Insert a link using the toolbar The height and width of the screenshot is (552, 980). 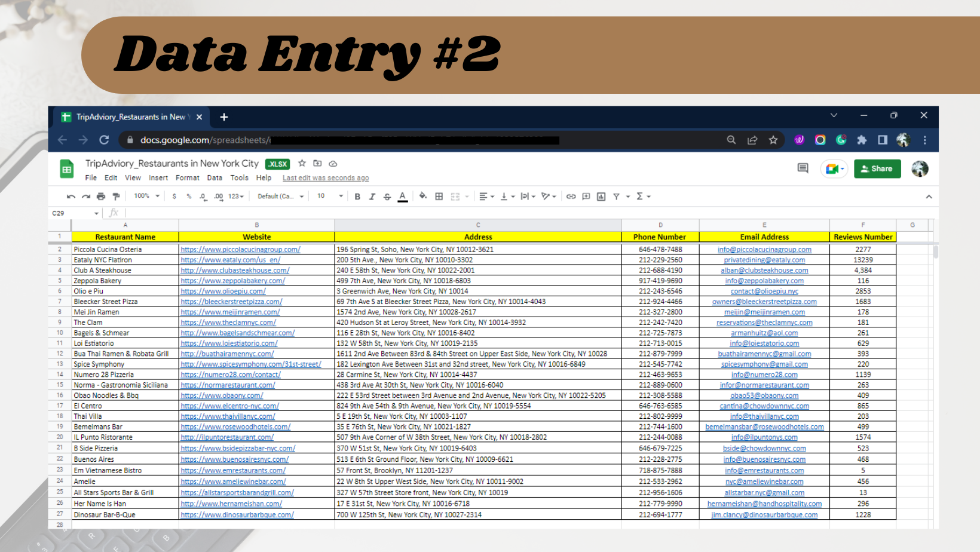point(571,196)
